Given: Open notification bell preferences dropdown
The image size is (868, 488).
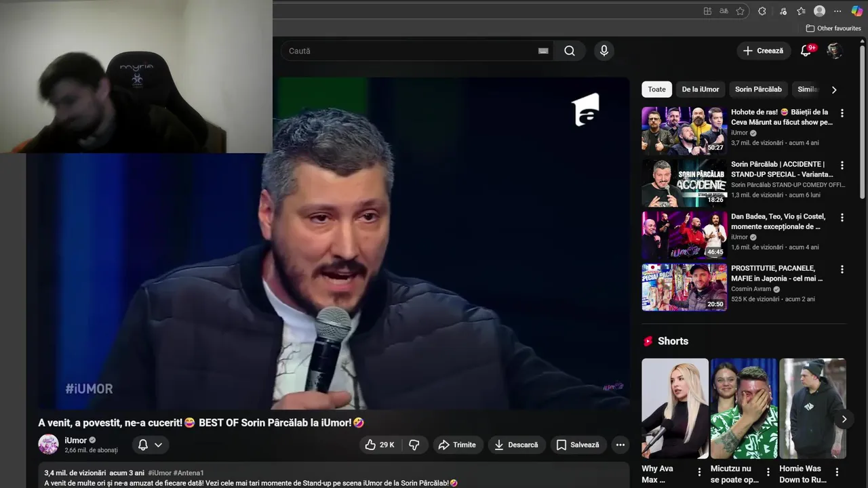Looking at the screenshot, I should tap(150, 445).
